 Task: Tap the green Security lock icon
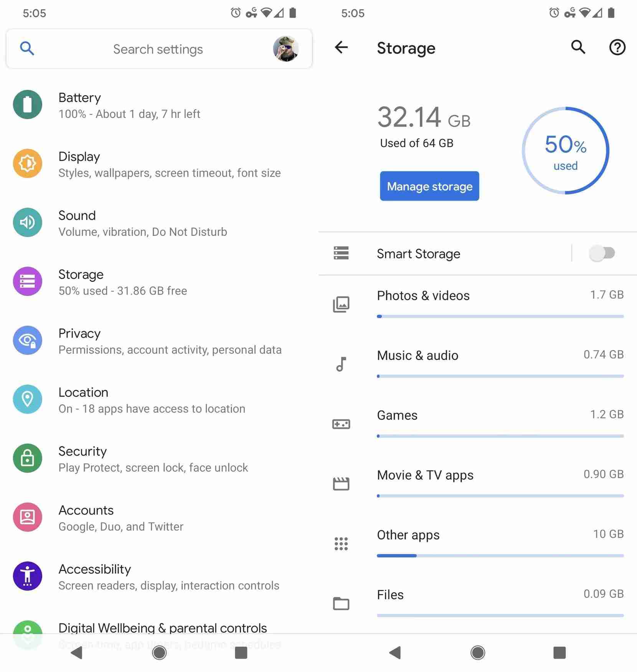(27, 458)
